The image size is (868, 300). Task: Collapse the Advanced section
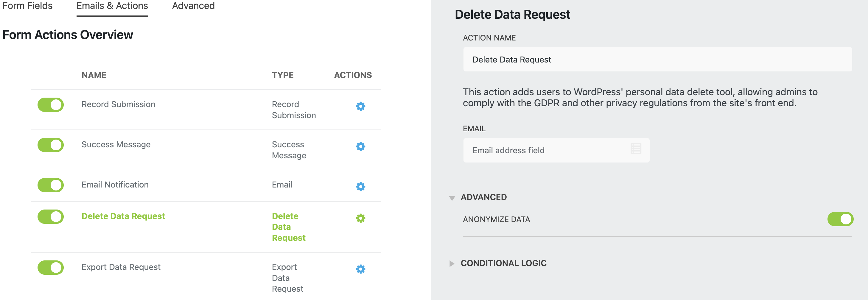tap(485, 197)
